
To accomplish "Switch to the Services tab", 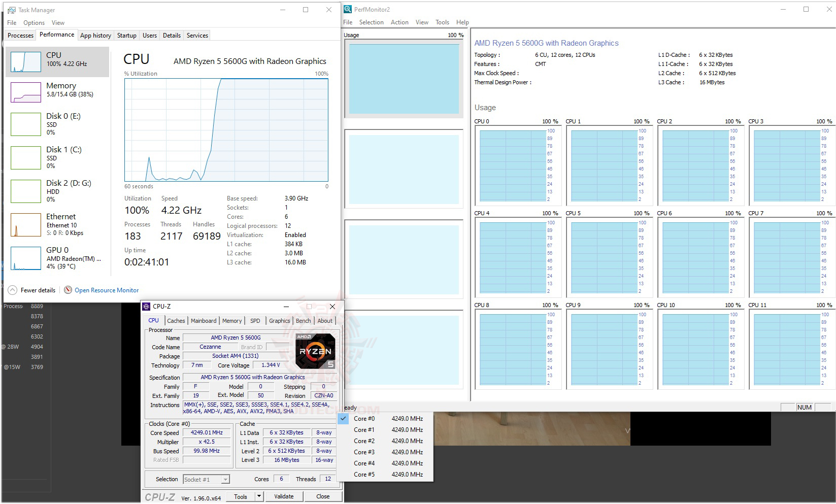I will pos(197,36).
